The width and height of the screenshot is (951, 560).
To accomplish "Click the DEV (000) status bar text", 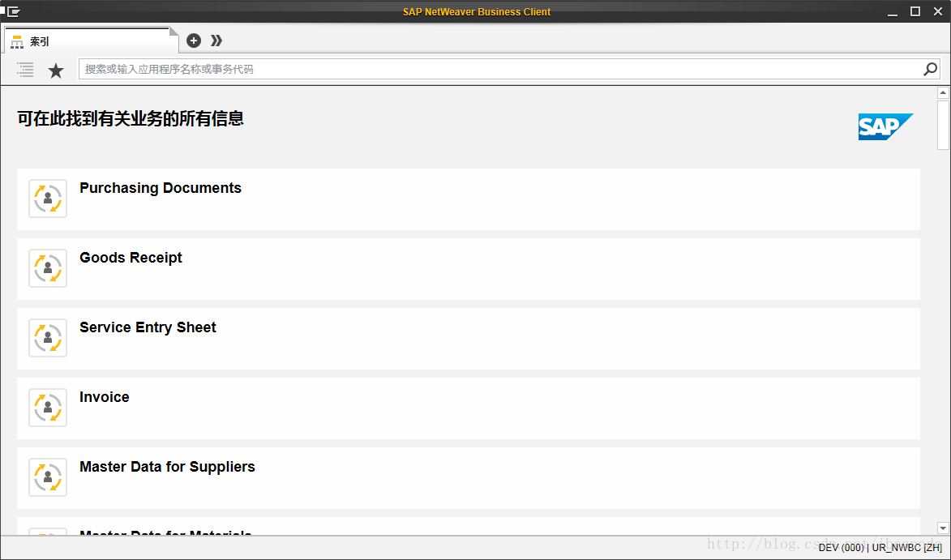I will [x=842, y=548].
